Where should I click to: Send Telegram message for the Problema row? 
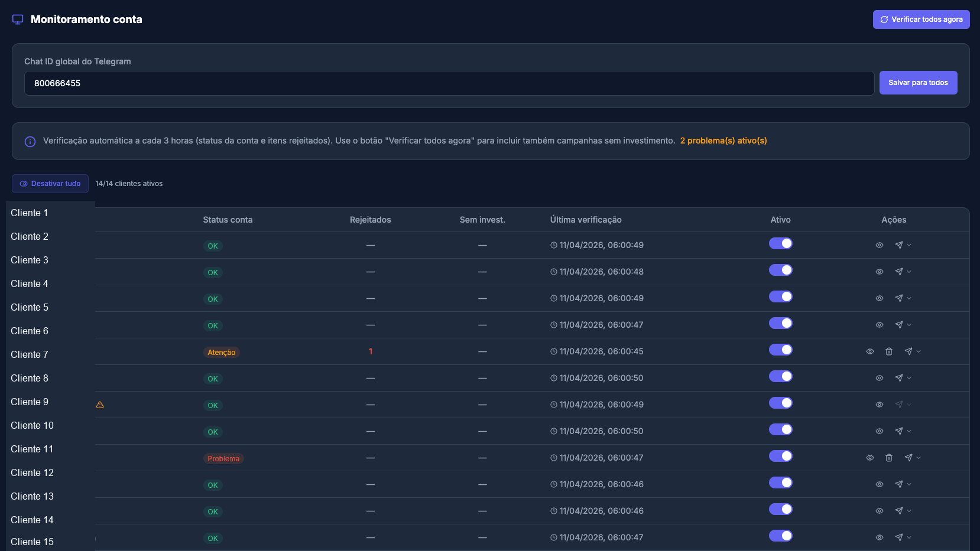908,458
